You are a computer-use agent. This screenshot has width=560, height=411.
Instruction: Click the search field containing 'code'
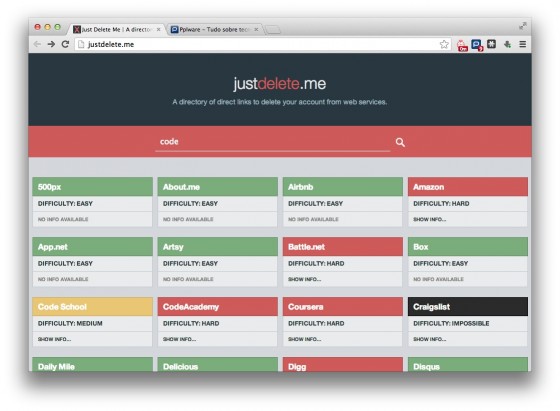(x=272, y=142)
